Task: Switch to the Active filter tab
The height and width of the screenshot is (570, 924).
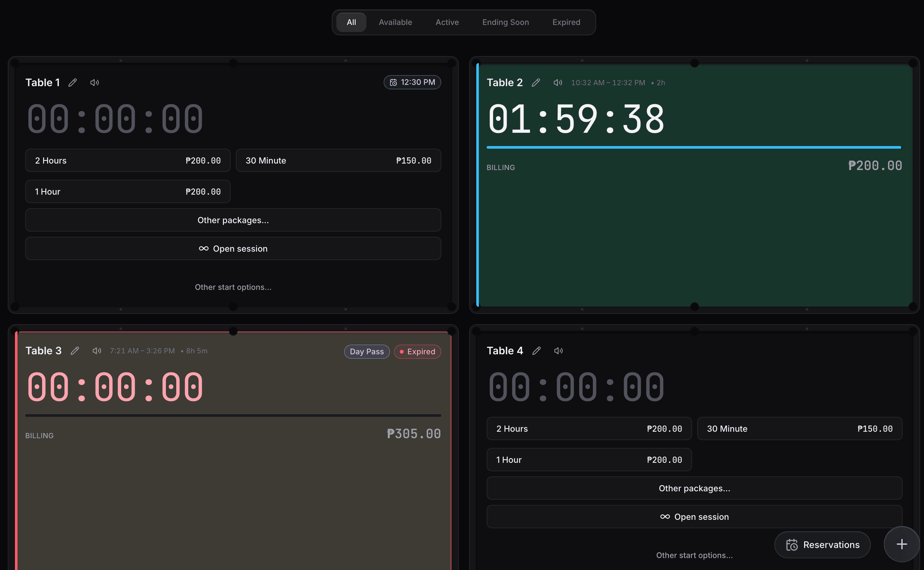Action: pyautogui.click(x=447, y=22)
